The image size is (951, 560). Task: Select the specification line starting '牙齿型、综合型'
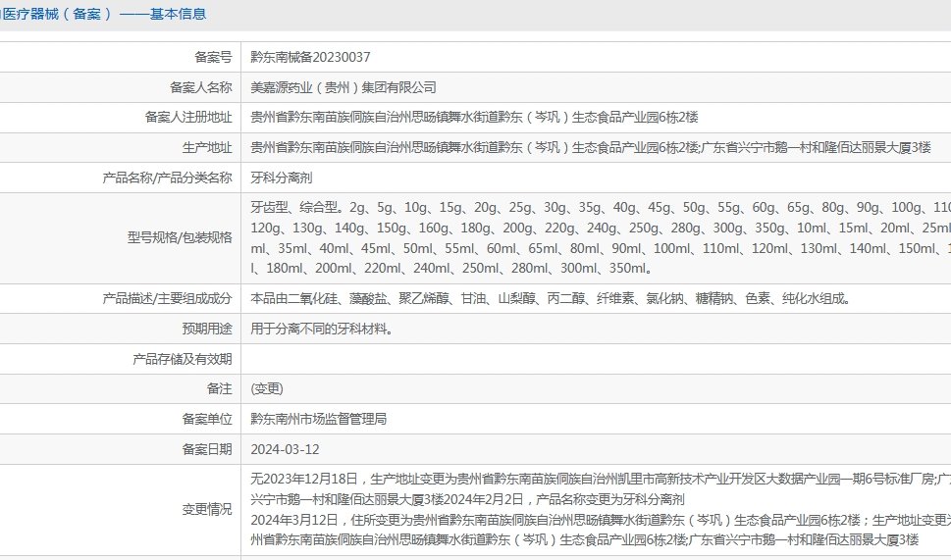coord(601,207)
